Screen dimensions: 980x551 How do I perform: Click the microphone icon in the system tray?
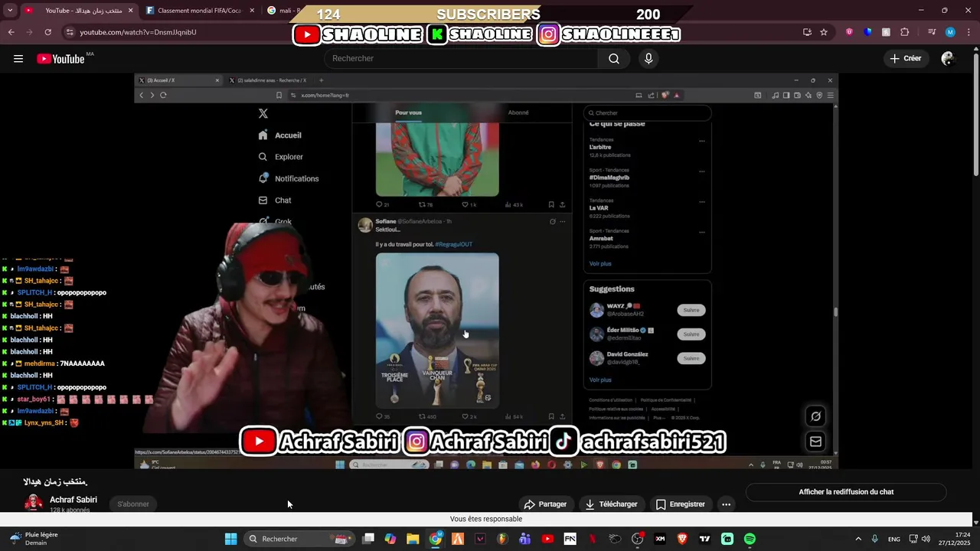[x=874, y=539]
